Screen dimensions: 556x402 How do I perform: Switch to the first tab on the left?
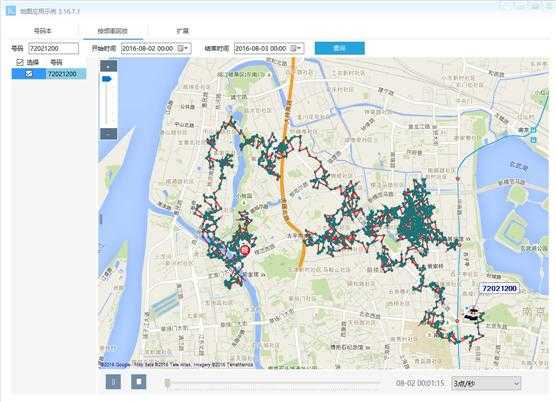click(43, 31)
